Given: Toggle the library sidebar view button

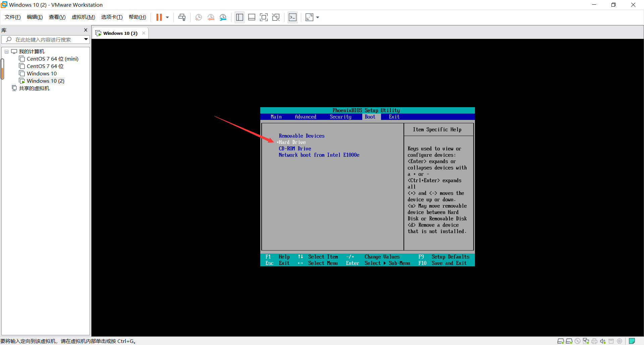Looking at the screenshot, I should point(239,17).
